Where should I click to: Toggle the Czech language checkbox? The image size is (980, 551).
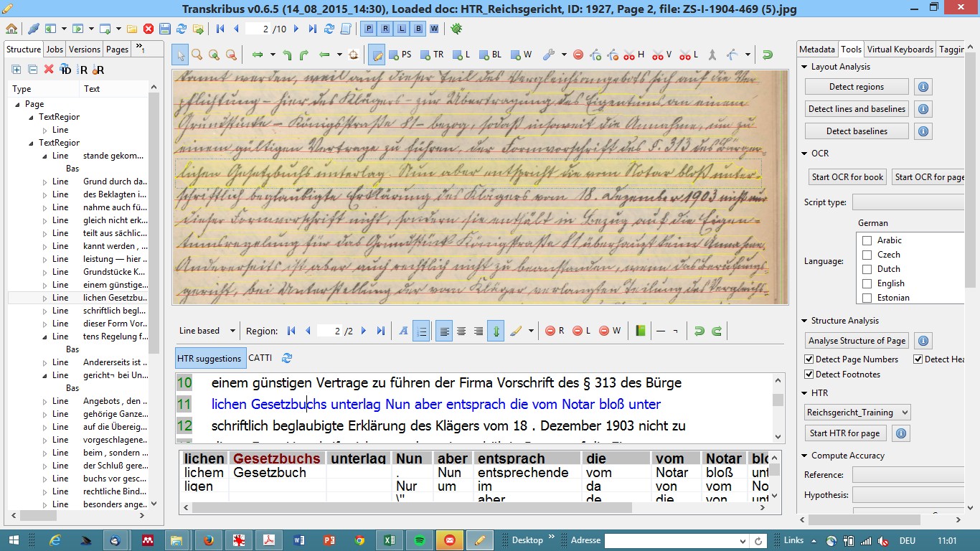867,255
